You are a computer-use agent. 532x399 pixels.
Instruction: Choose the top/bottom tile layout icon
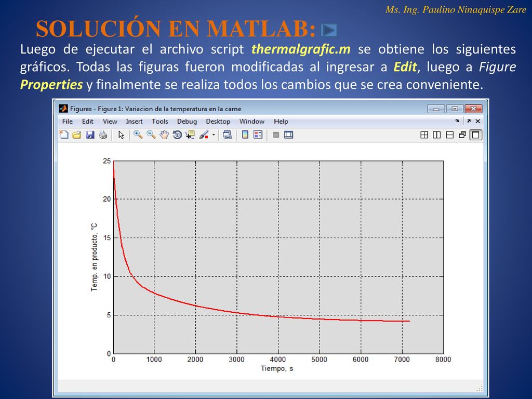[x=449, y=135]
